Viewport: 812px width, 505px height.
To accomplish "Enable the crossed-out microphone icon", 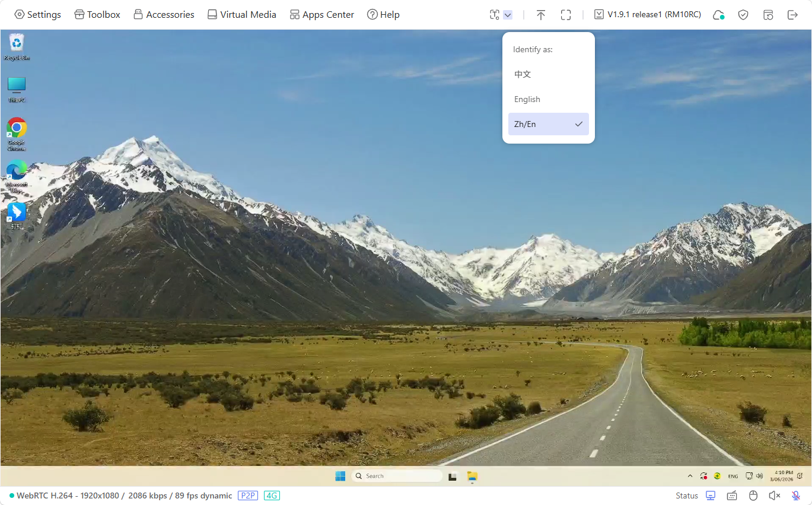I will click(796, 496).
